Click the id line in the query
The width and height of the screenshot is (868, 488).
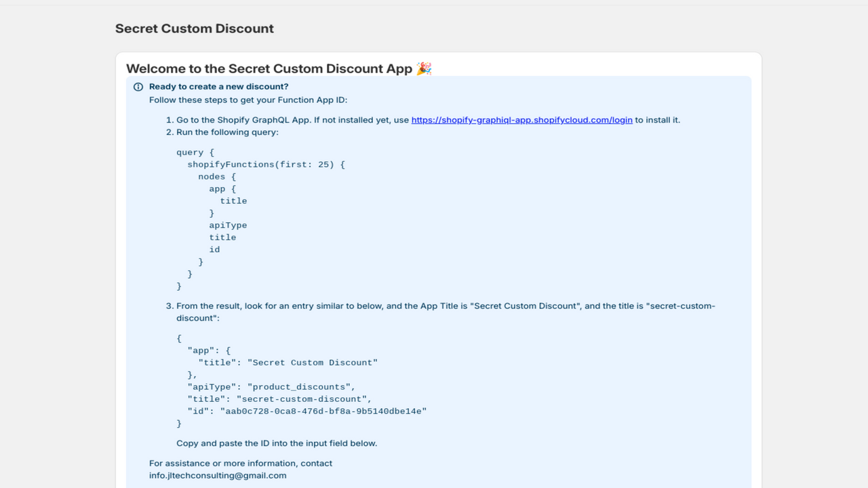tap(215, 250)
